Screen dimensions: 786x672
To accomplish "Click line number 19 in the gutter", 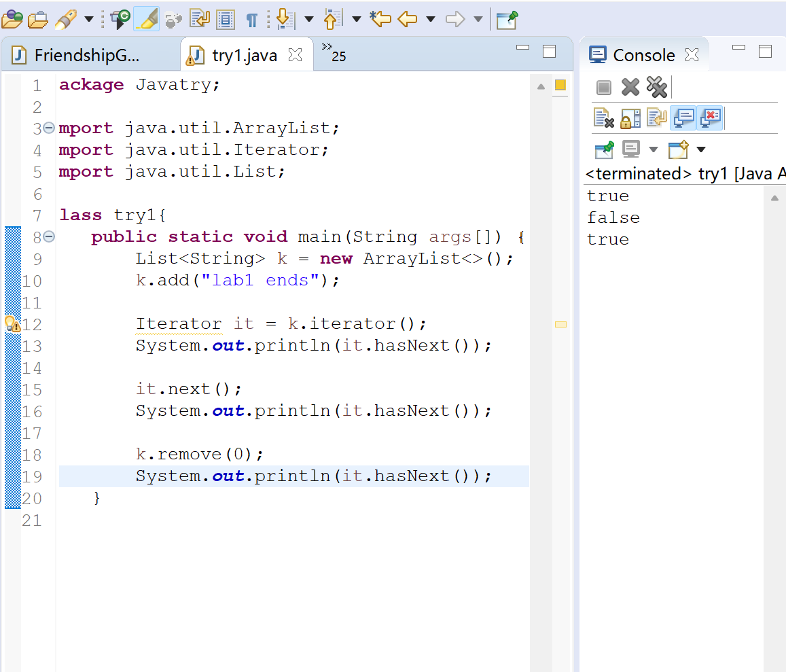I will [x=31, y=476].
